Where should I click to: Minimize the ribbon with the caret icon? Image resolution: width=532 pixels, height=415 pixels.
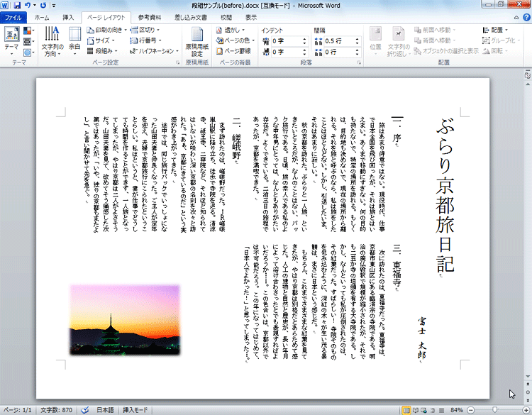[x=516, y=18]
